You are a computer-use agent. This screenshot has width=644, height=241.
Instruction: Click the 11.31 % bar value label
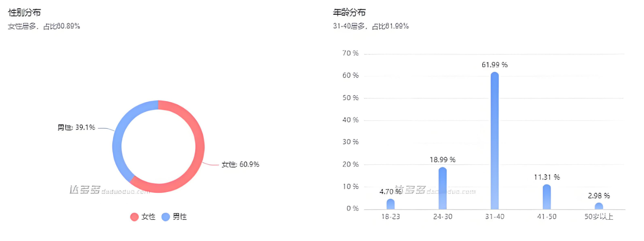[x=546, y=177]
